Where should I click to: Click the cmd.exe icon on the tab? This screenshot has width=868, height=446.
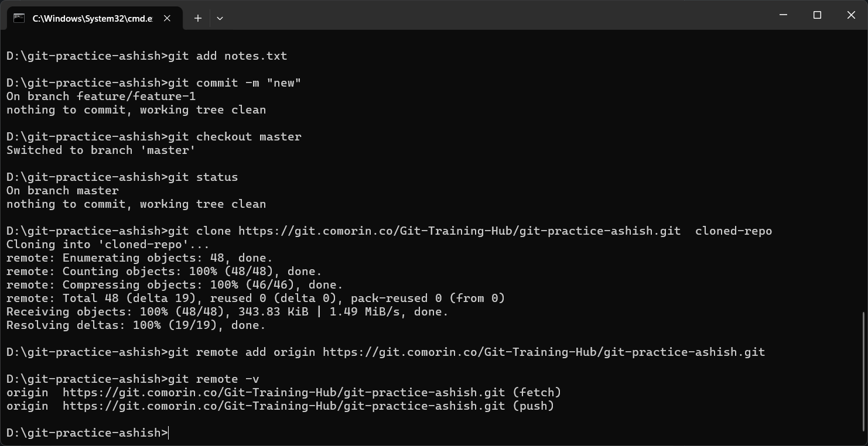18,18
